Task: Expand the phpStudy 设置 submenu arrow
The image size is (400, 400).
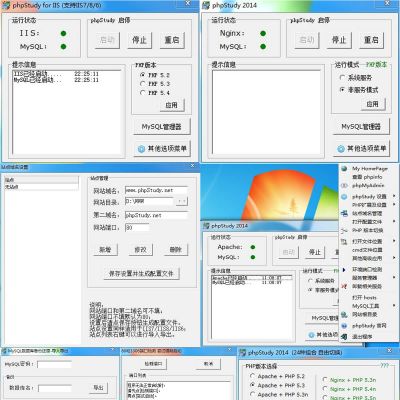Action: [x=394, y=196]
